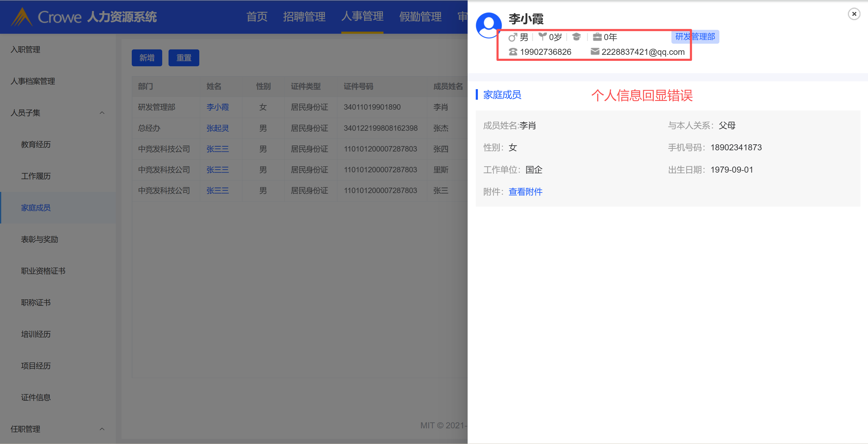
Task: Close the employee detail panel
Action: pyautogui.click(x=854, y=14)
